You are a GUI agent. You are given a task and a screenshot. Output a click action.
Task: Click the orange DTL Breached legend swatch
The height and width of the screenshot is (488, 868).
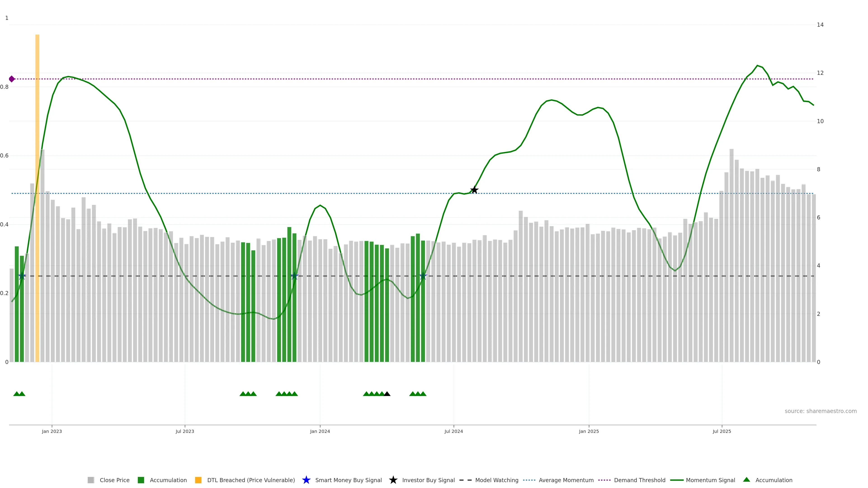coord(198,480)
